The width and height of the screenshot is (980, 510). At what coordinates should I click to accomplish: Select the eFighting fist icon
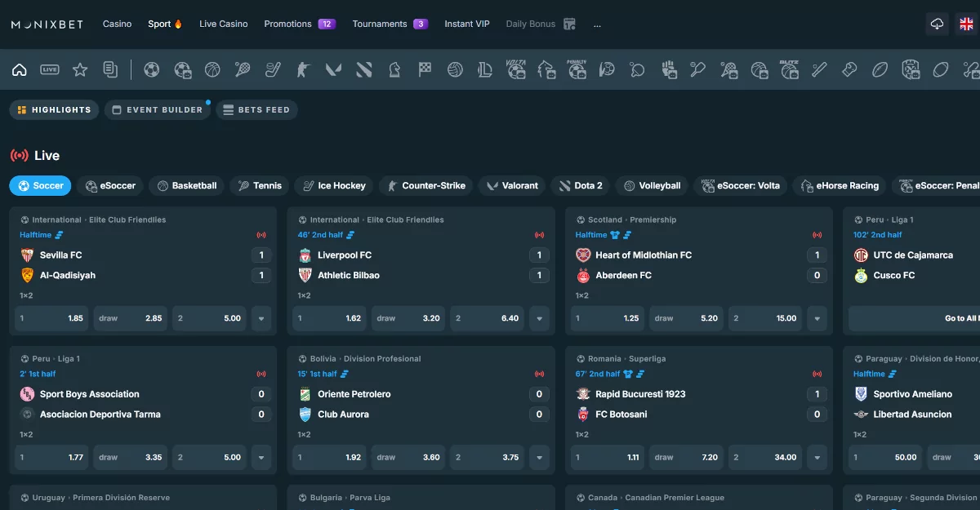coord(668,69)
